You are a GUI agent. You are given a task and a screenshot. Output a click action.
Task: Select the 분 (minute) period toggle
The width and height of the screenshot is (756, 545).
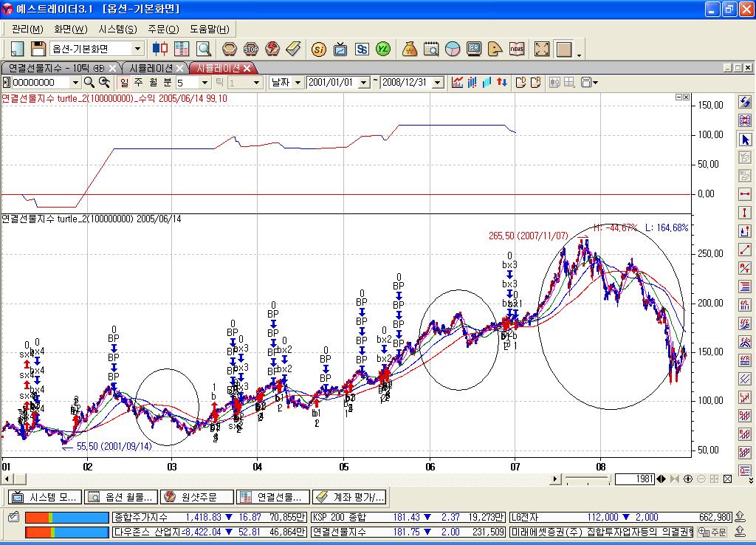tap(168, 83)
